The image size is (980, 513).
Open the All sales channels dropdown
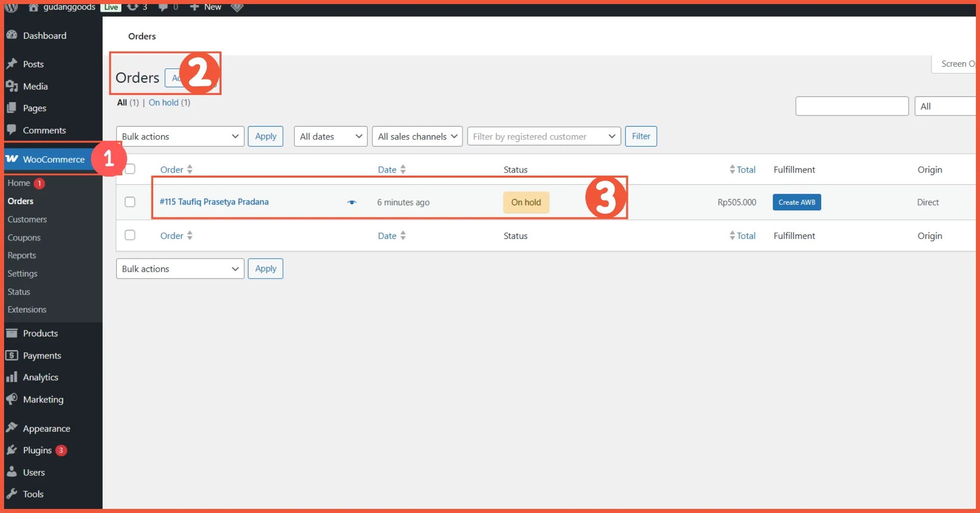417,136
